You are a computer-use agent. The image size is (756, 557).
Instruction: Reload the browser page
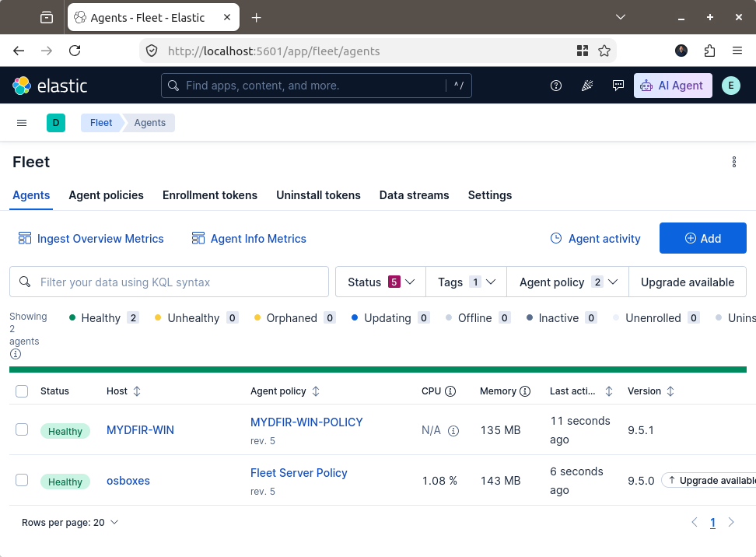(x=75, y=51)
